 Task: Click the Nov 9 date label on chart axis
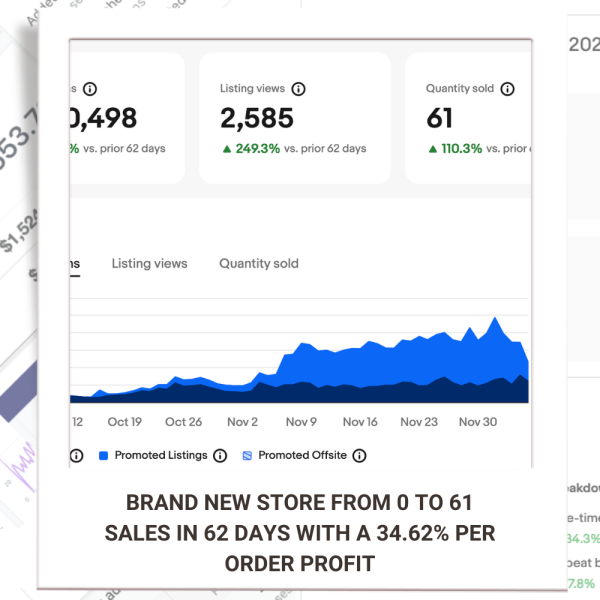coord(301,422)
